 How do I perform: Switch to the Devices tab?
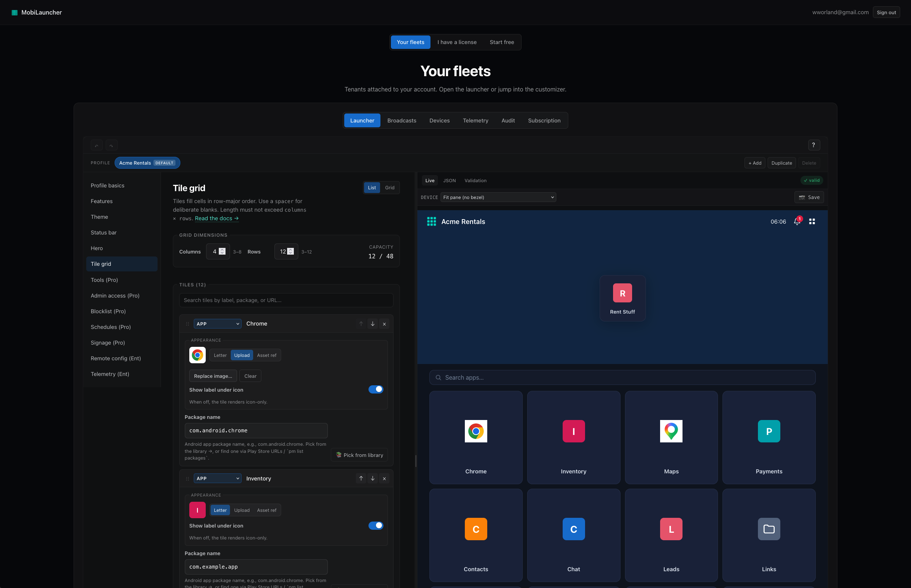[439, 121]
